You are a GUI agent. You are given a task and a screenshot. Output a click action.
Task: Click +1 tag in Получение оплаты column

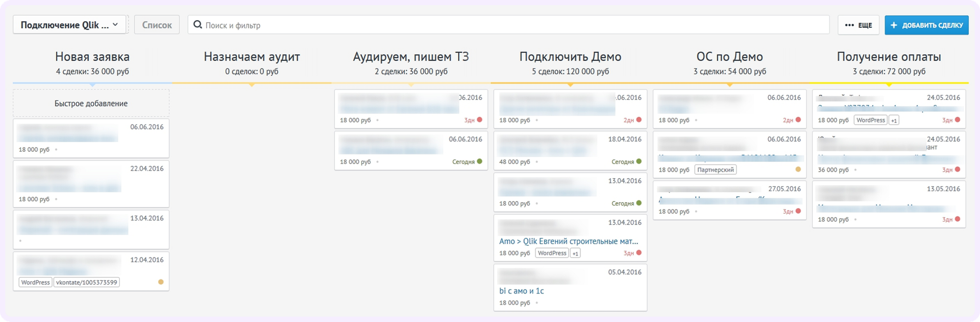coord(894,120)
